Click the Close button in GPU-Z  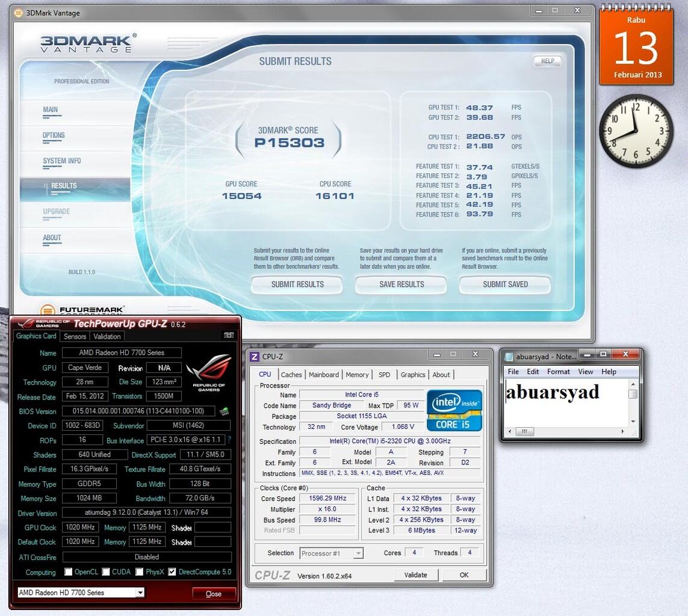pyautogui.click(x=214, y=594)
